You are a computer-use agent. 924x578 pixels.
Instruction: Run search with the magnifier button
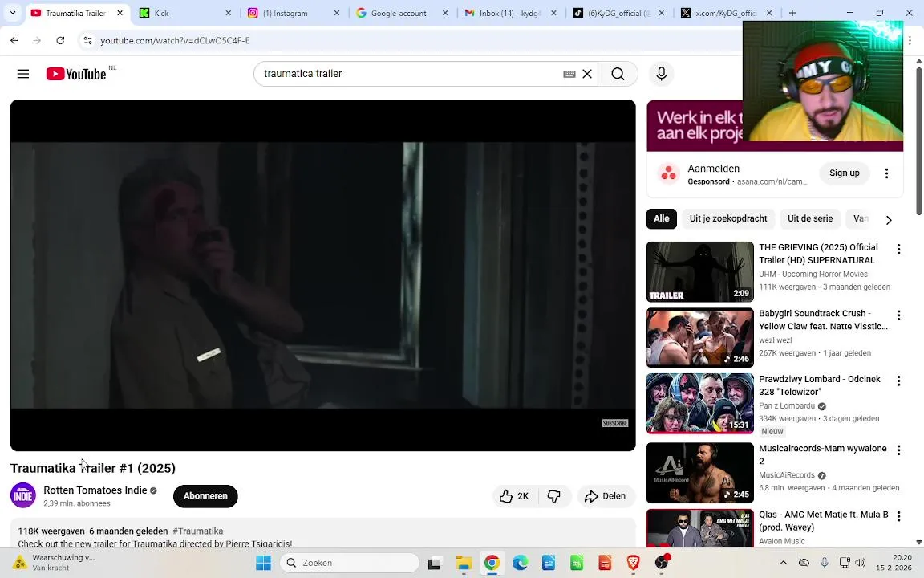pyautogui.click(x=618, y=74)
